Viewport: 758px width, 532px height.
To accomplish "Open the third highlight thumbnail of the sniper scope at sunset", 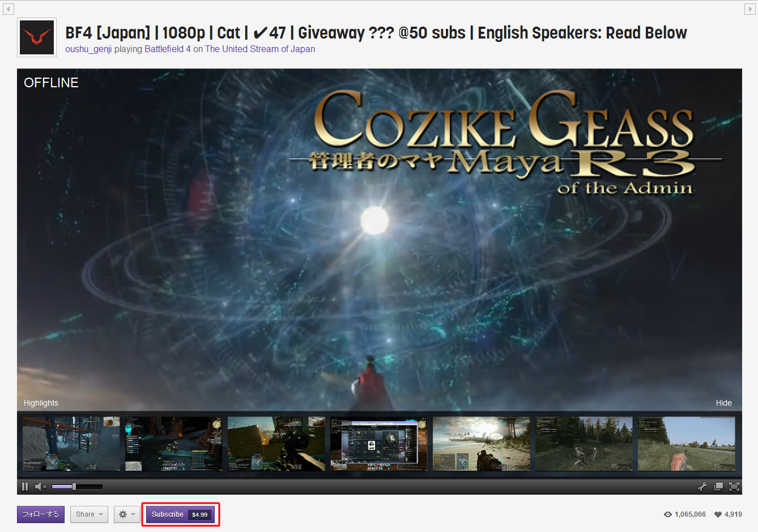I will click(276, 444).
